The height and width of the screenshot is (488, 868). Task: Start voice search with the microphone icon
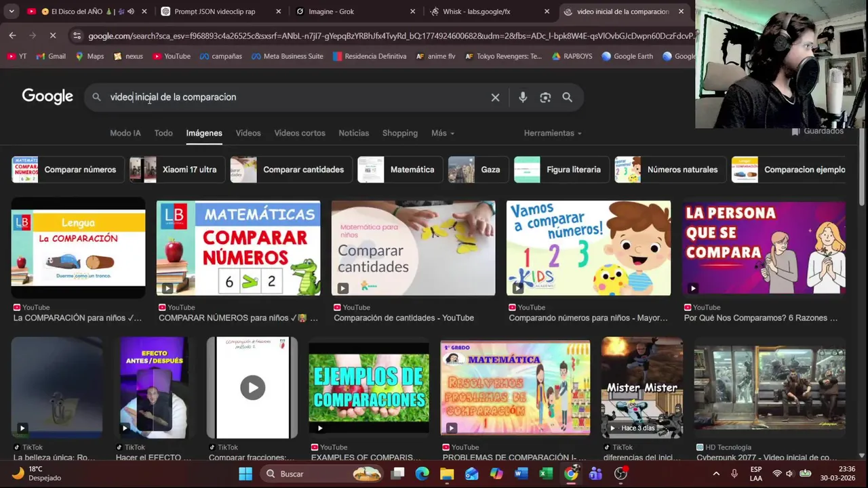pyautogui.click(x=523, y=98)
